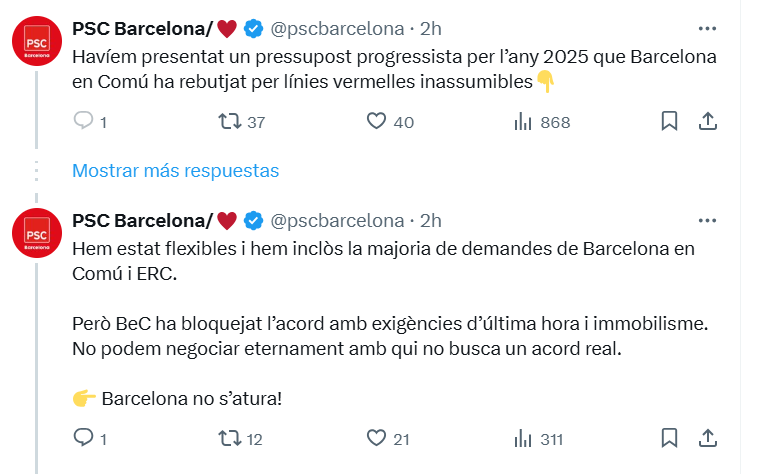View analytics of tweet with 868 views

(x=522, y=122)
